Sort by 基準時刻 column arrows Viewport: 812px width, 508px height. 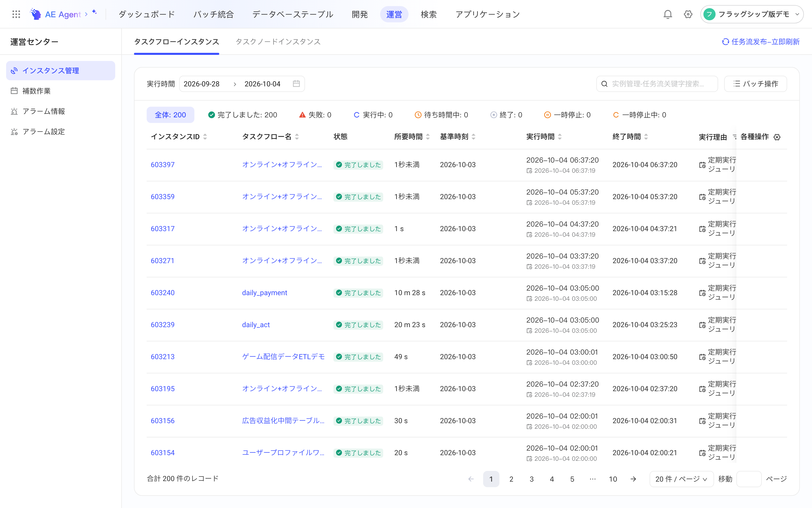point(473,137)
